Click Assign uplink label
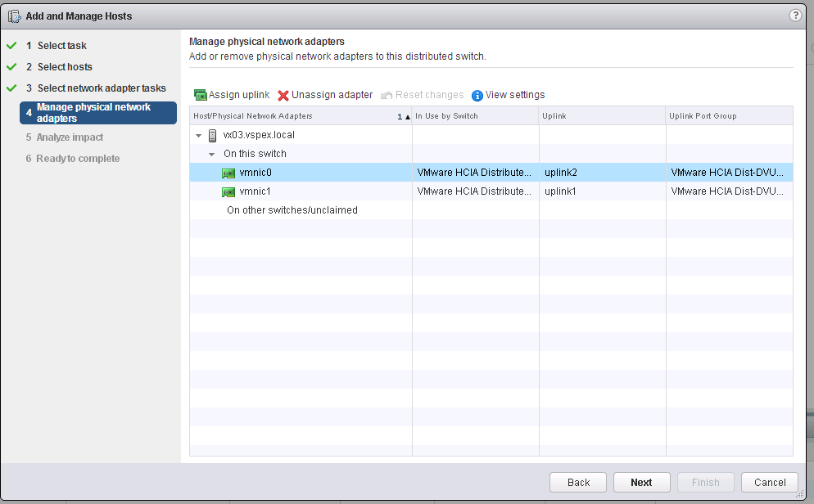Viewport: 814px width, 504px height. click(239, 95)
